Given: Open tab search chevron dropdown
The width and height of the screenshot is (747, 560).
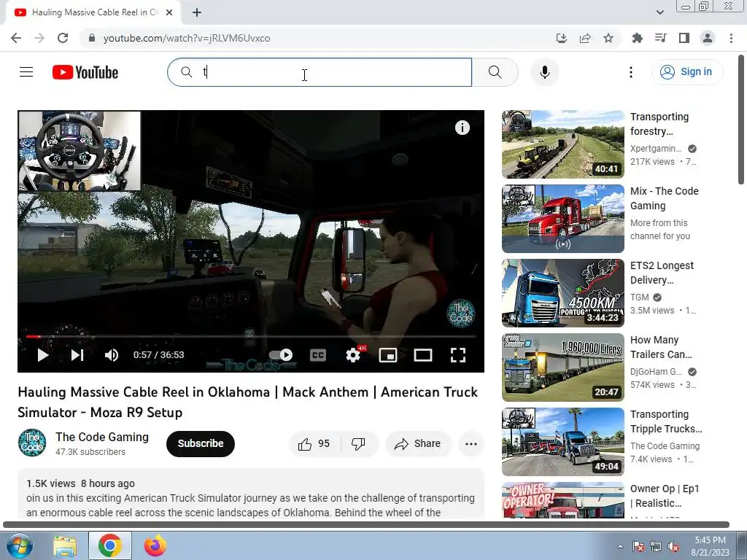Looking at the screenshot, I should (659, 12).
